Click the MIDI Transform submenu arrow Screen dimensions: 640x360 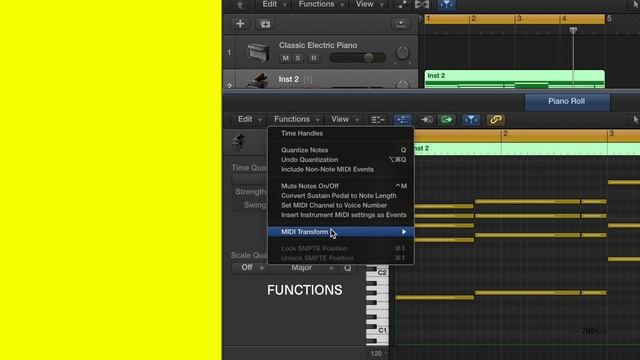404,232
